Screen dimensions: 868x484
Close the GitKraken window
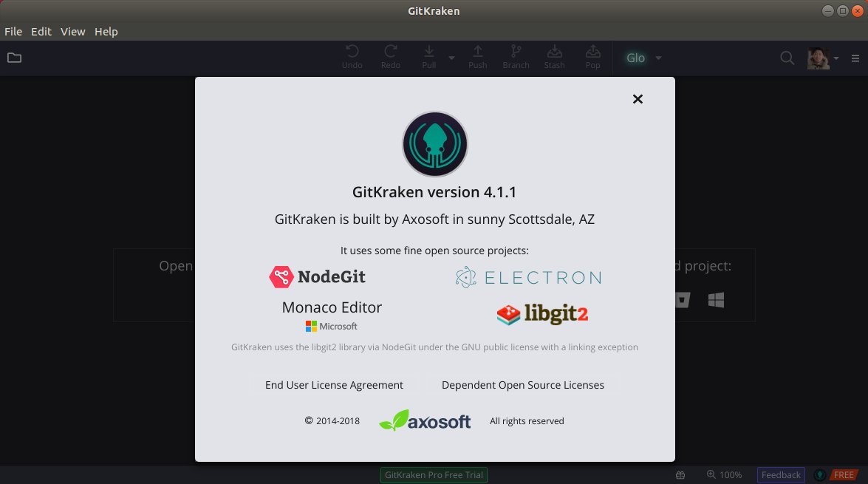click(858, 11)
